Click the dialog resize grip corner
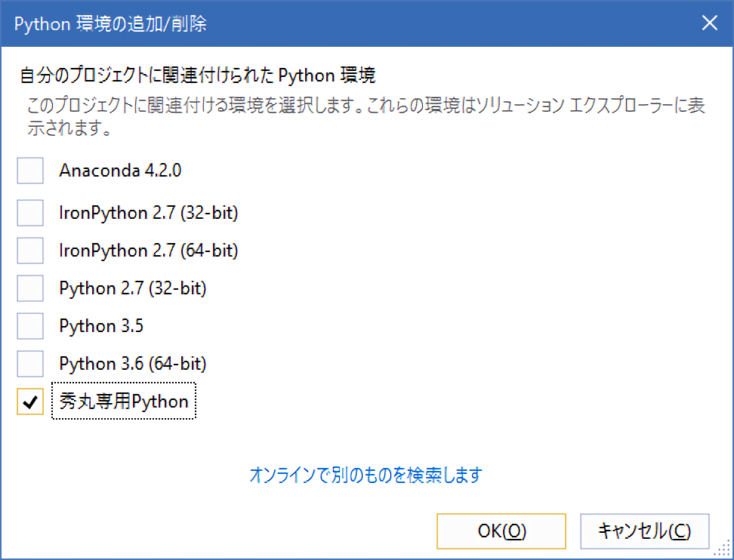 click(x=726, y=552)
